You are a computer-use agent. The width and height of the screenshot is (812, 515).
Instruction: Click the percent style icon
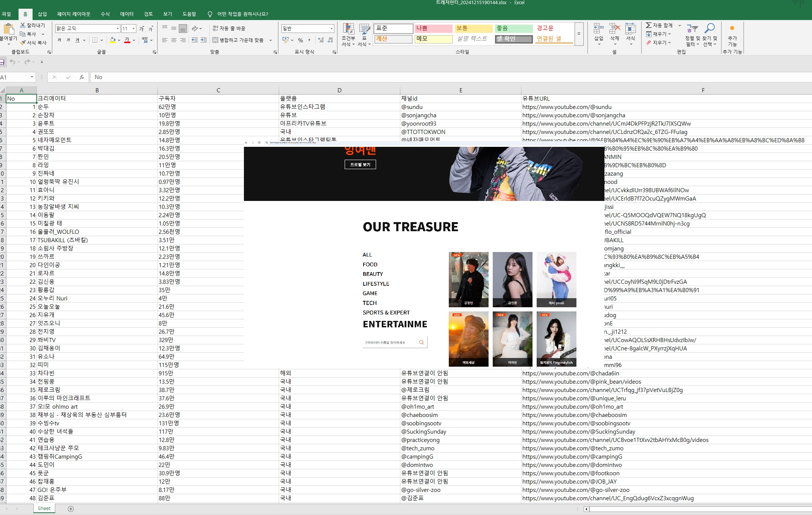(x=300, y=40)
